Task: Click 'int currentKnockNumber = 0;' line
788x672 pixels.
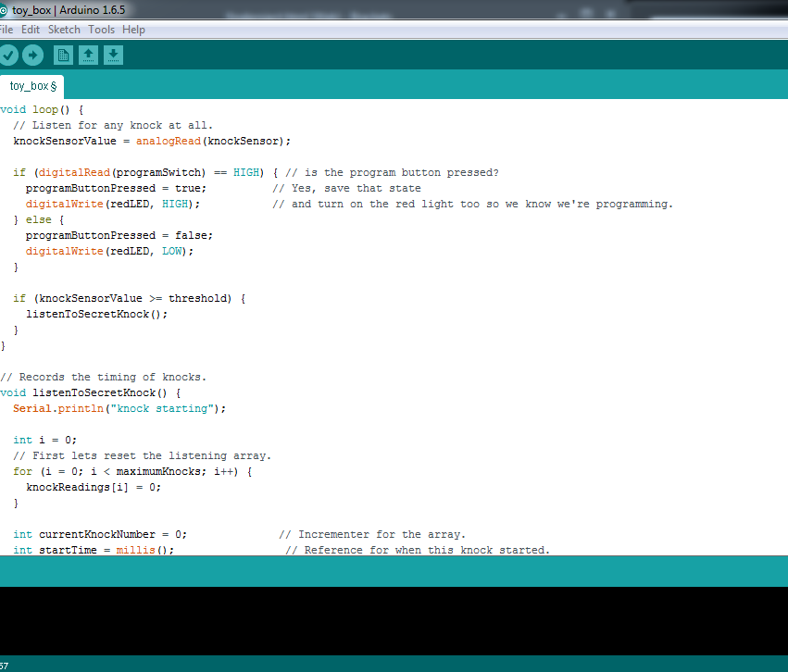Action: click(100, 534)
